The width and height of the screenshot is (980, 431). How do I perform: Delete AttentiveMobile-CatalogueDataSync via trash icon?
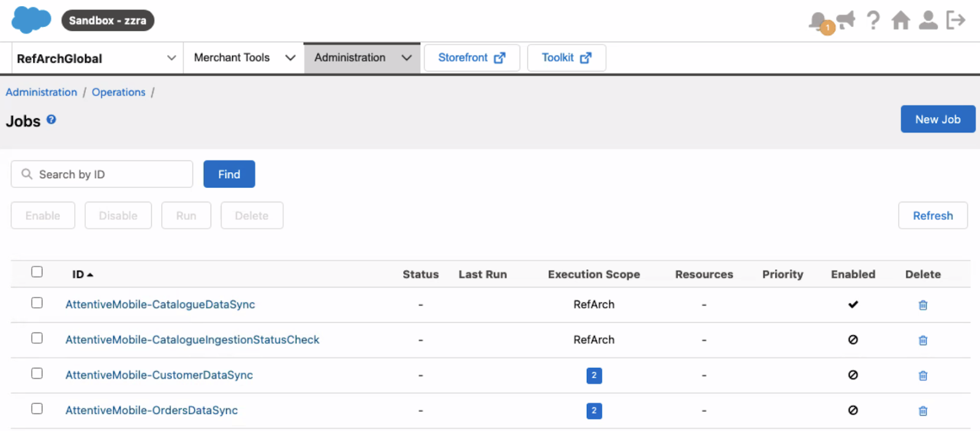click(x=923, y=305)
